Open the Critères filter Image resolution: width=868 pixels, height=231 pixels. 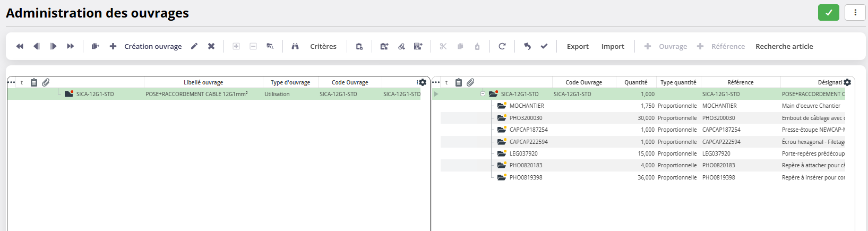tap(323, 46)
